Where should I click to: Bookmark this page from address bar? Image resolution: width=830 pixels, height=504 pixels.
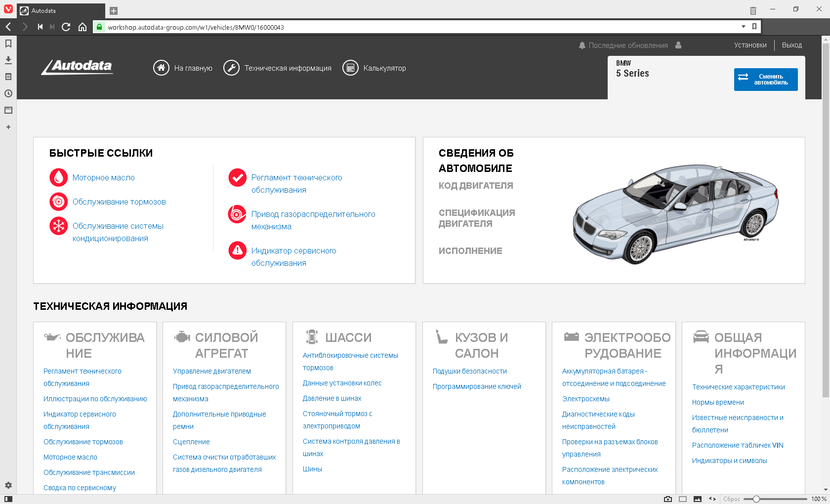(754, 27)
